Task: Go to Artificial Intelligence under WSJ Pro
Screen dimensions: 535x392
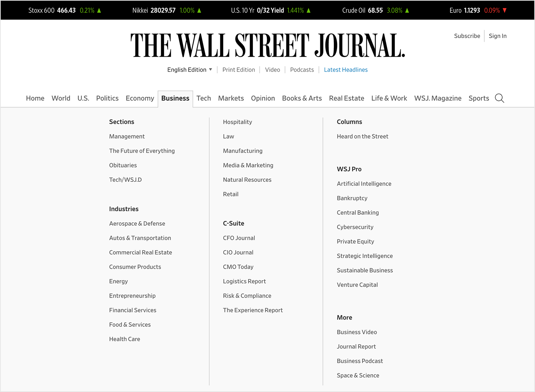Action: click(x=364, y=184)
